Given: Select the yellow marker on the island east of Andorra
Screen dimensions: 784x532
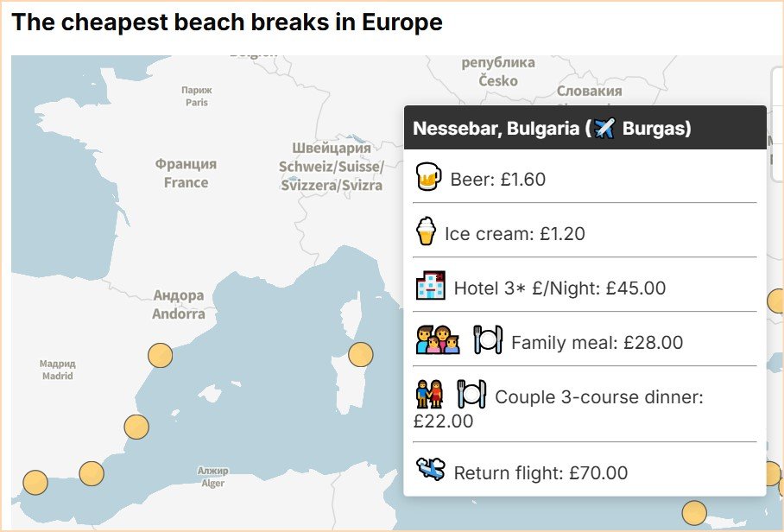Looking at the screenshot, I should point(360,354).
